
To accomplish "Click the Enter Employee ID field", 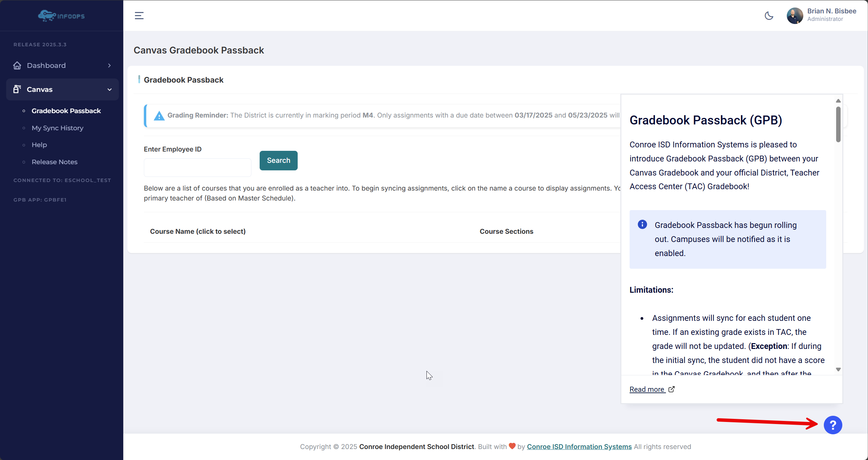I will 198,168.
